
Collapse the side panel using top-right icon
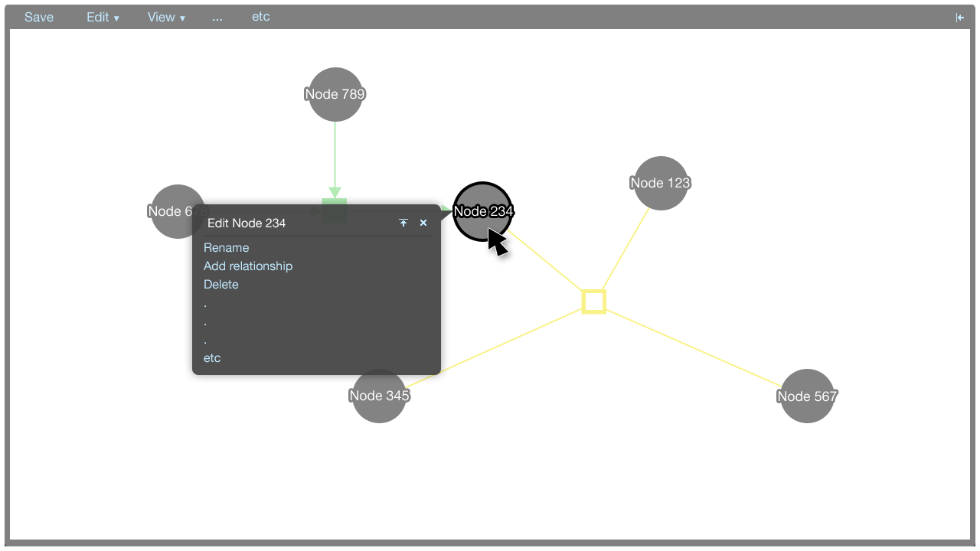[x=960, y=18]
